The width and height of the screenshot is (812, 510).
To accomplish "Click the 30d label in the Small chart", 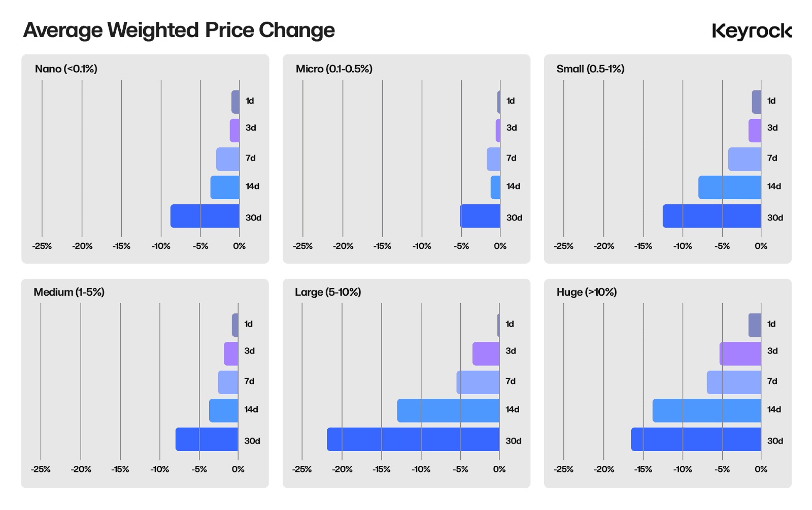I will (775, 218).
